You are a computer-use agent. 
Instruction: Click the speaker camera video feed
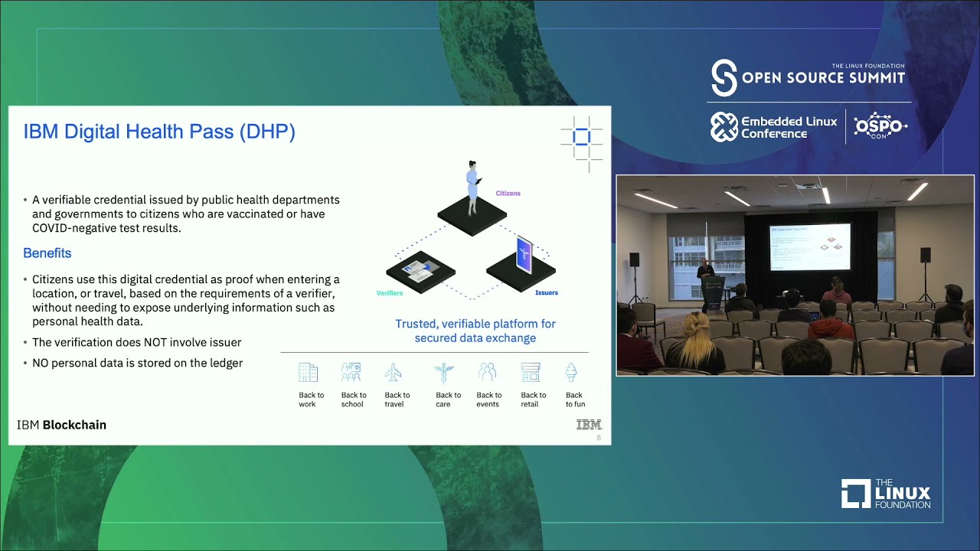click(795, 275)
